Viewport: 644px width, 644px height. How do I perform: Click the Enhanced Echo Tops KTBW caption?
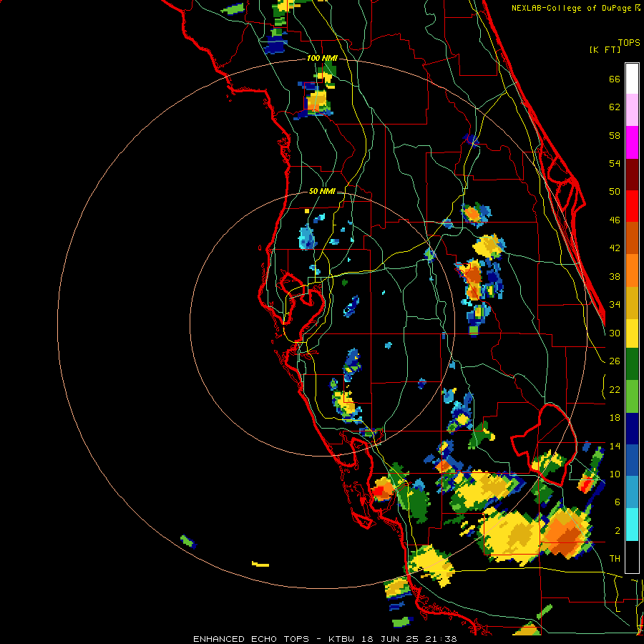pyautogui.click(x=325, y=639)
